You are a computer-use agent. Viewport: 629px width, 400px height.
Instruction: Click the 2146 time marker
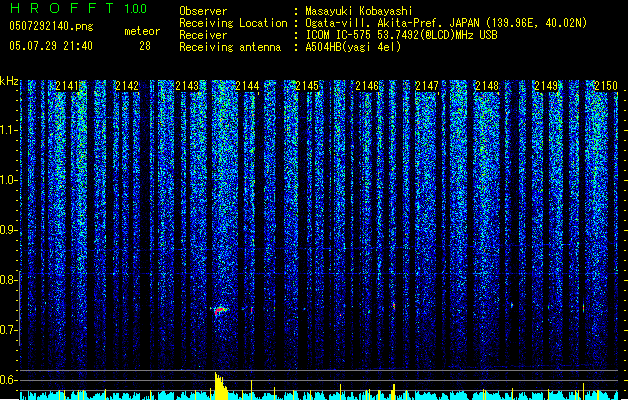coord(367,86)
